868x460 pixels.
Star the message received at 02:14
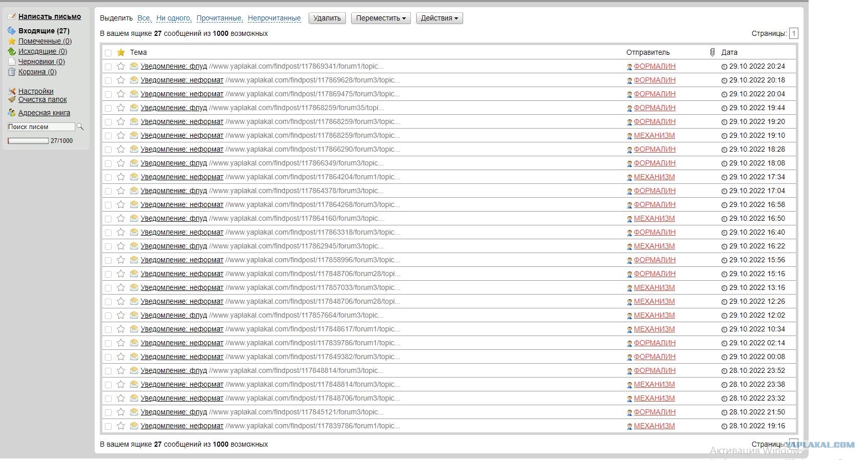pos(121,343)
